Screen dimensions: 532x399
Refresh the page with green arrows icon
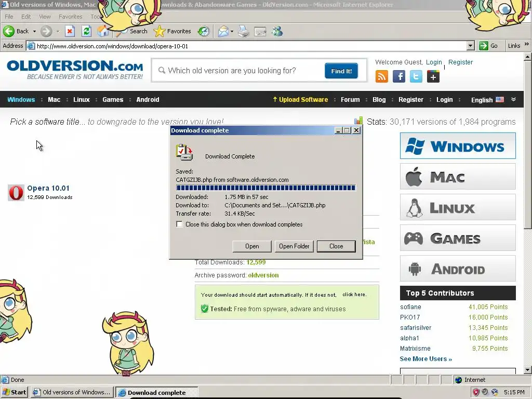87,31
